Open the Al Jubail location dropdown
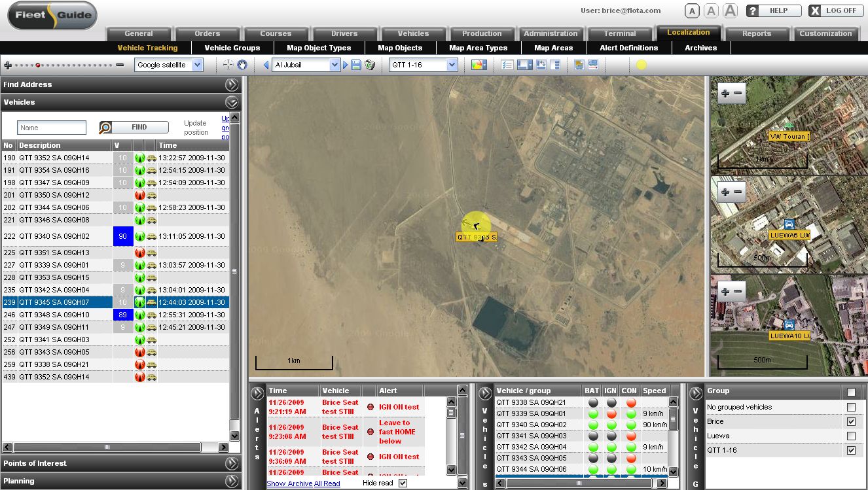 click(335, 65)
